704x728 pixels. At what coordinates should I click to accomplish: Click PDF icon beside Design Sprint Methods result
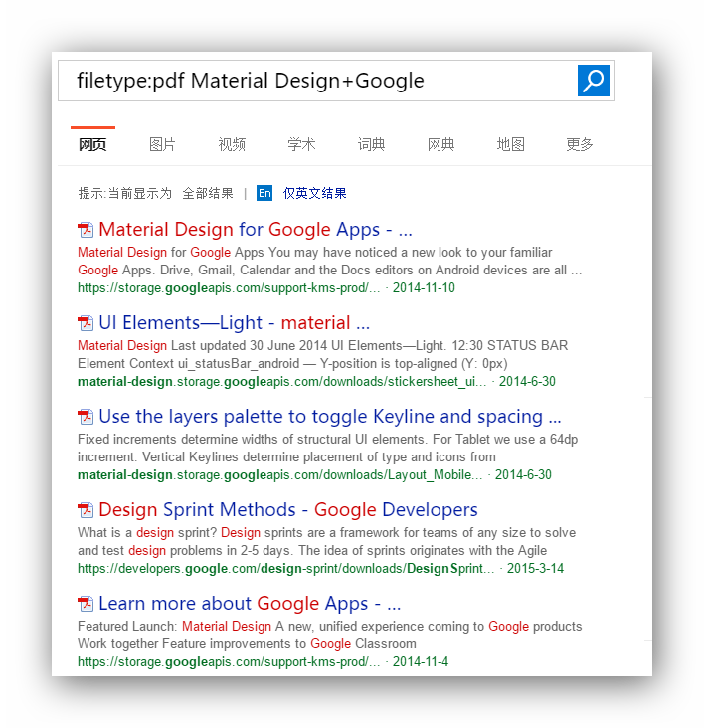pyautogui.click(x=86, y=510)
